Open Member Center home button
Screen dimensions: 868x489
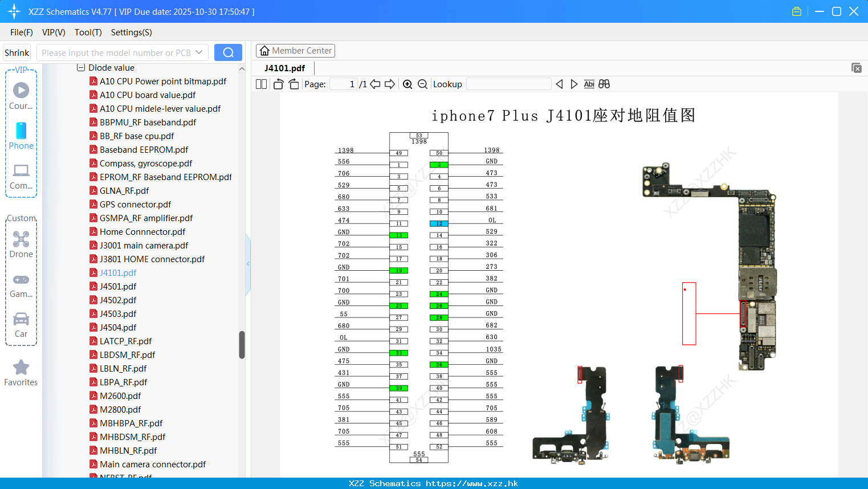[295, 51]
